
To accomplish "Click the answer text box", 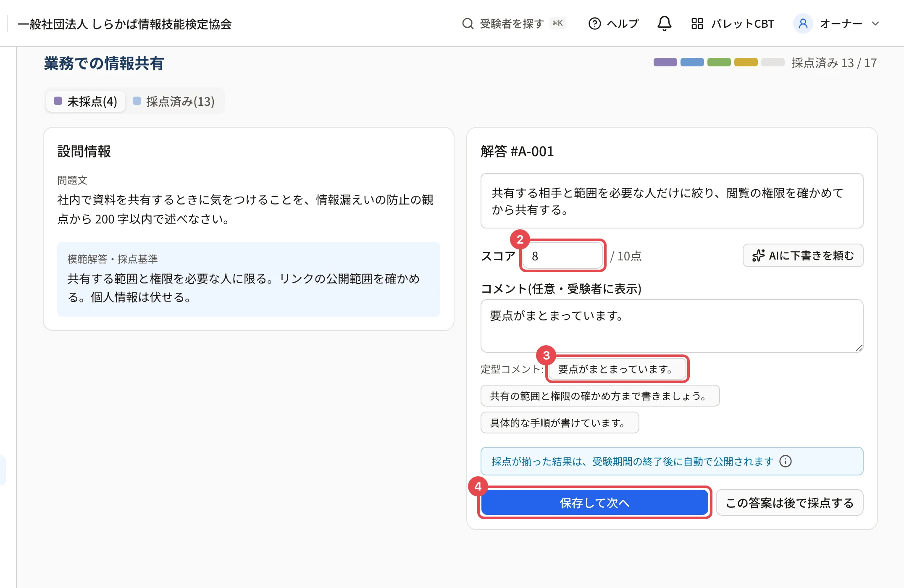I will coord(672,201).
